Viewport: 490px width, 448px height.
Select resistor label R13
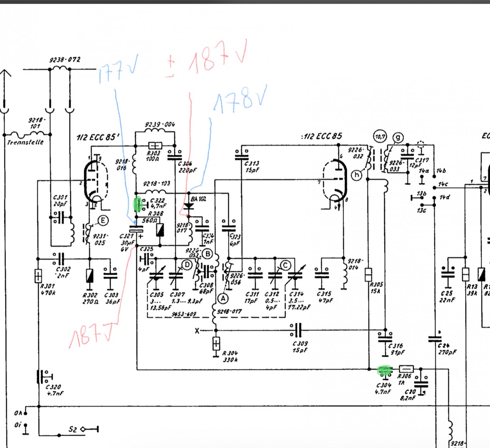472,286
